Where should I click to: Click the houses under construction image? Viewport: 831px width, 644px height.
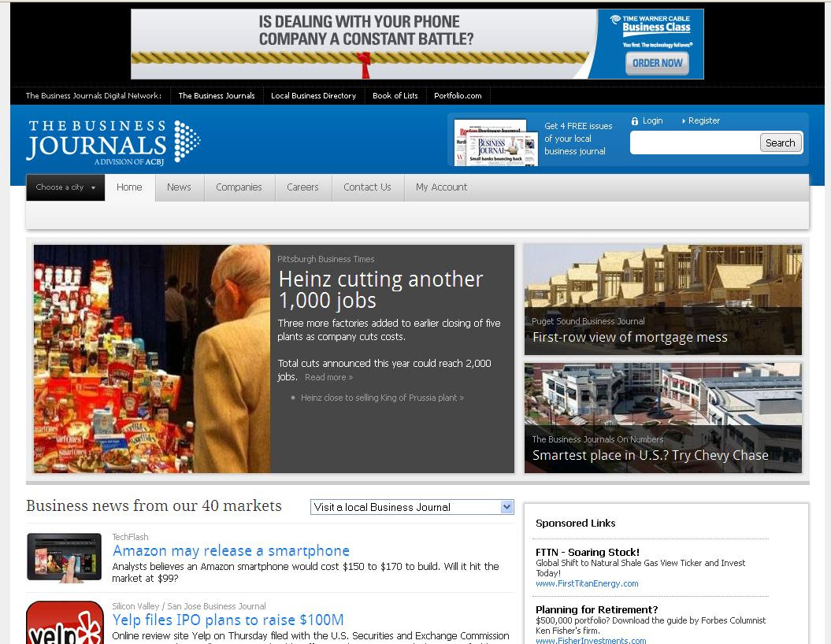pyautogui.click(x=663, y=299)
